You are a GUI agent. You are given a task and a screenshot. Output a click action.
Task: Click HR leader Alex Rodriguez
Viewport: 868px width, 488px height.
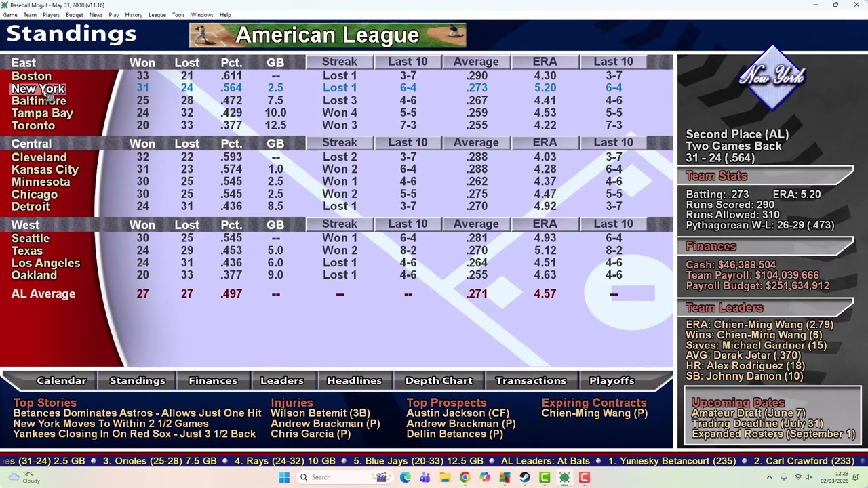[x=745, y=366]
